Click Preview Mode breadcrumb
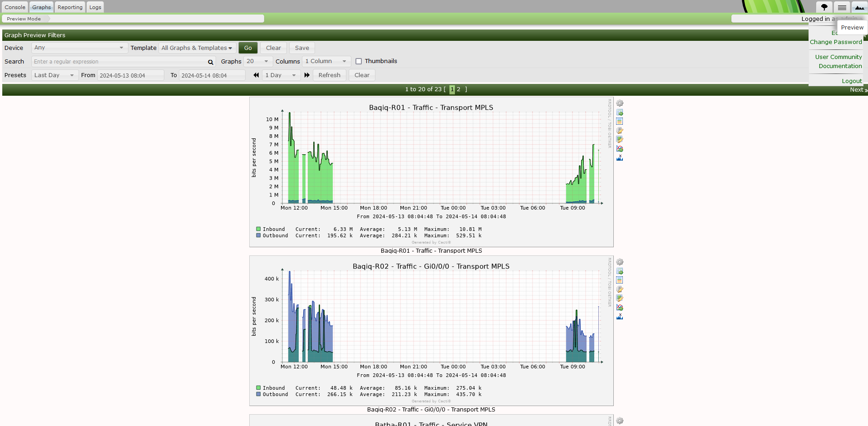The image size is (868, 426). tap(24, 19)
